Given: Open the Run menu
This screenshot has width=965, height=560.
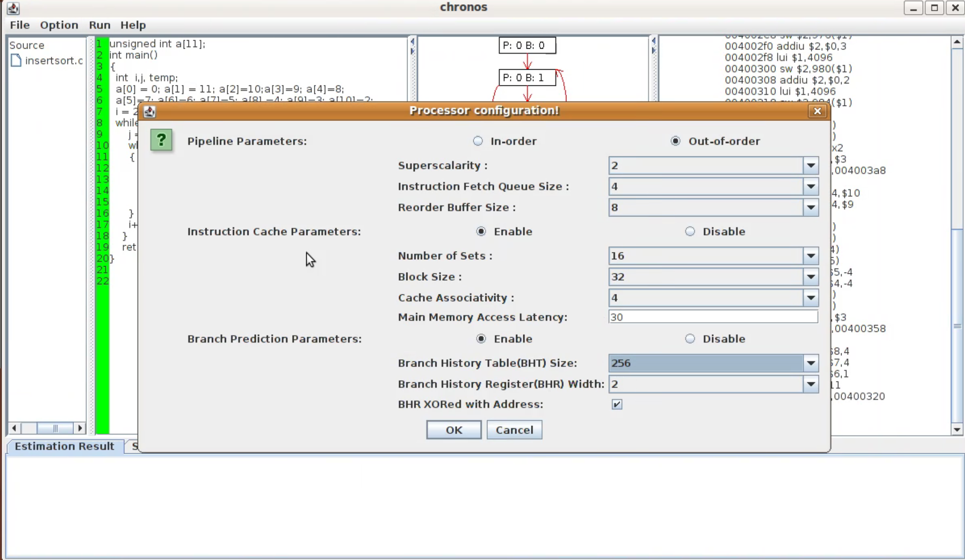Looking at the screenshot, I should click(x=99, y=25).
